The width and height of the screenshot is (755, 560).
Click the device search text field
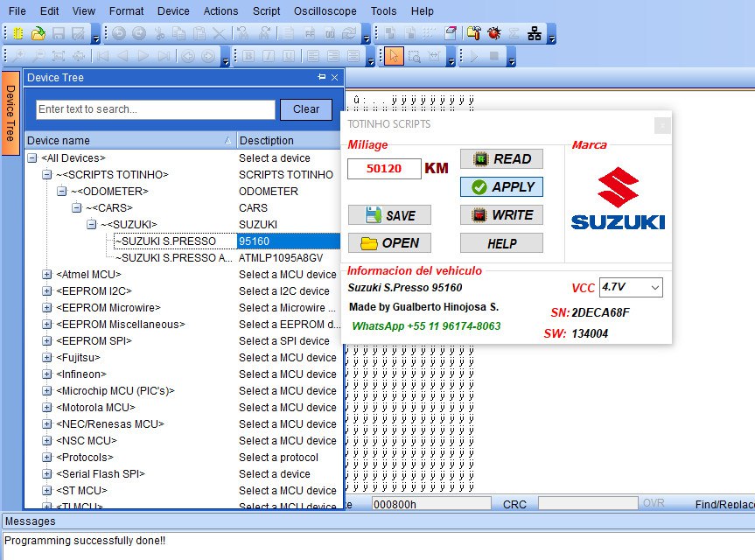coord(156,109)
